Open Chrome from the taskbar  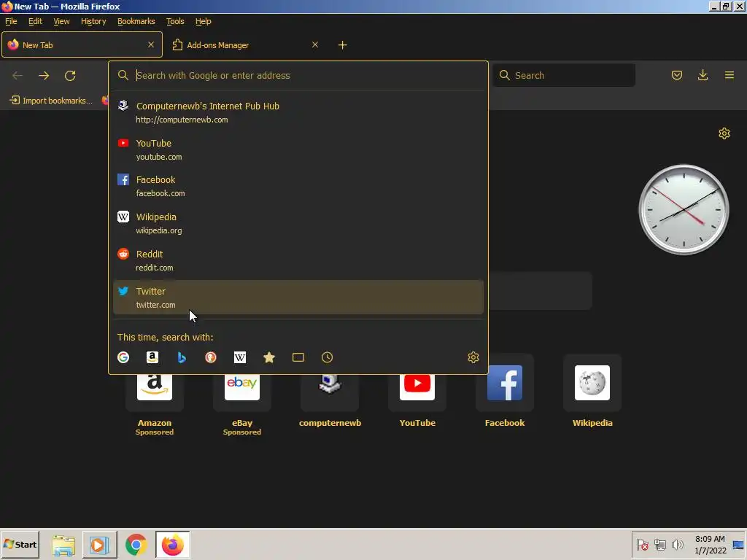[136, 545]
